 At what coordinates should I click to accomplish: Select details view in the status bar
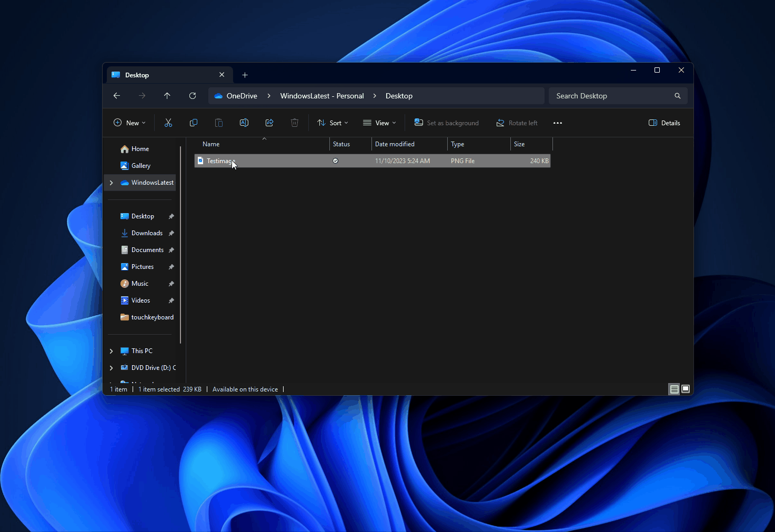click(674, 389)
